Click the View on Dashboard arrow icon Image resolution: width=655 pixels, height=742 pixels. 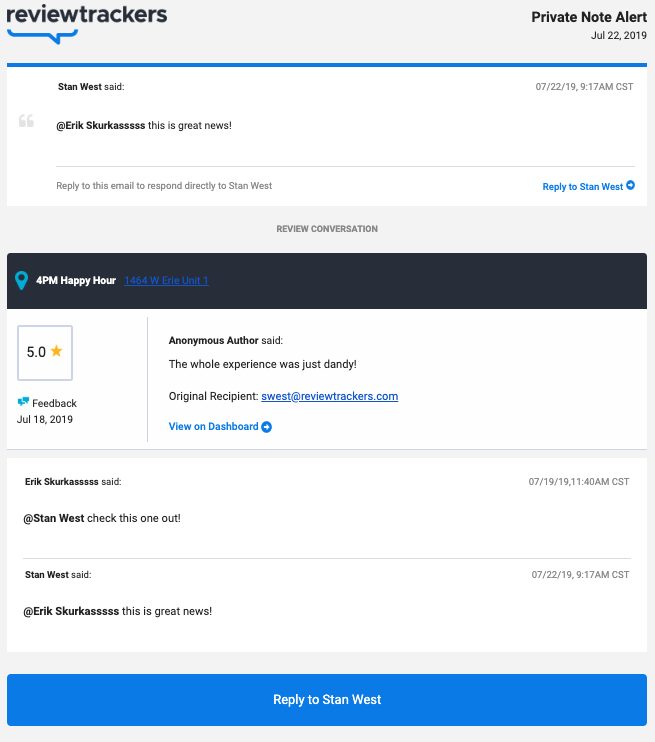266,427
